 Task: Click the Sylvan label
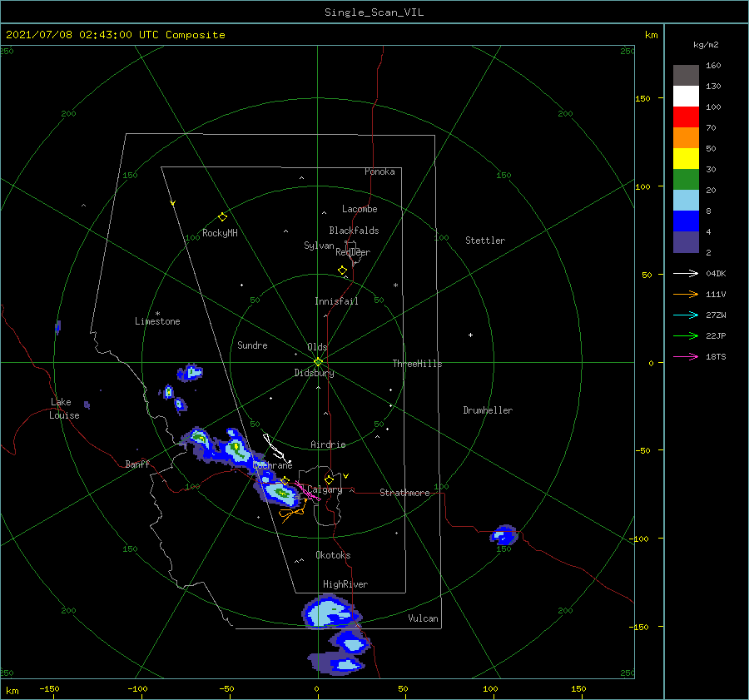tap(319, 246)
